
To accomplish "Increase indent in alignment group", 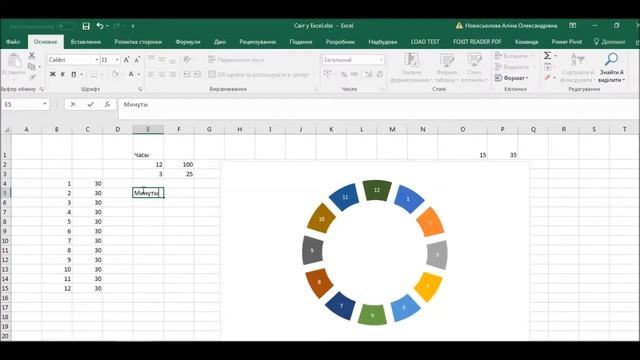I will [x=198, y=74].
